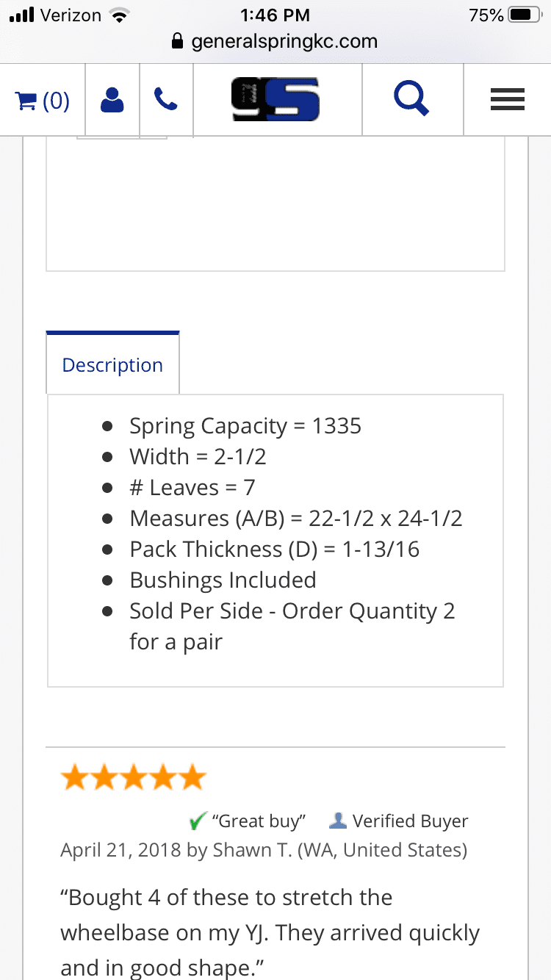551x980 pixels.
Task: Tap the battery indicator in status bar
Action: pyautogui.click(x=525, y=15)
